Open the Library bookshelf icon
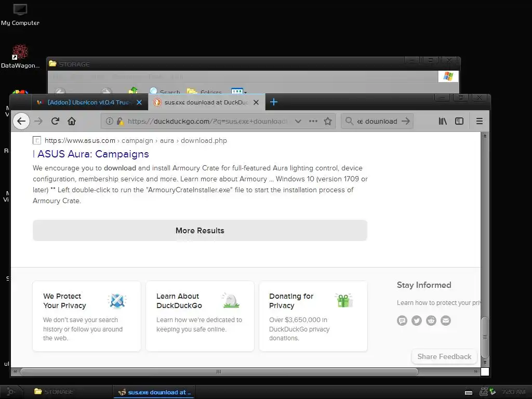532x399 pixels. (443, 121)
